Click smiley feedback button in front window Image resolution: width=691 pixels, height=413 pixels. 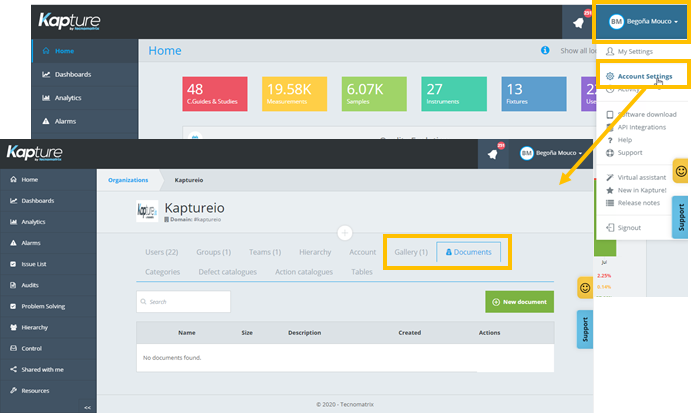585,288
